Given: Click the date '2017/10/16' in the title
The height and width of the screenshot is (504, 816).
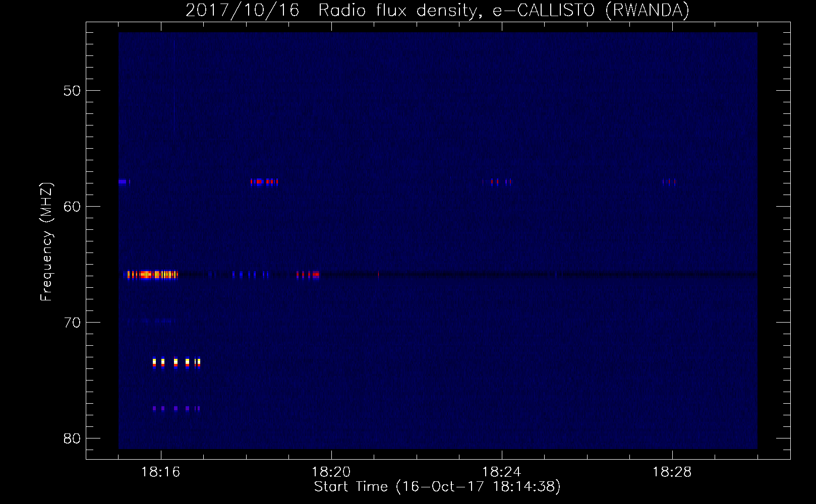Looking at the screenshot, I should click(x=242, y=10).
